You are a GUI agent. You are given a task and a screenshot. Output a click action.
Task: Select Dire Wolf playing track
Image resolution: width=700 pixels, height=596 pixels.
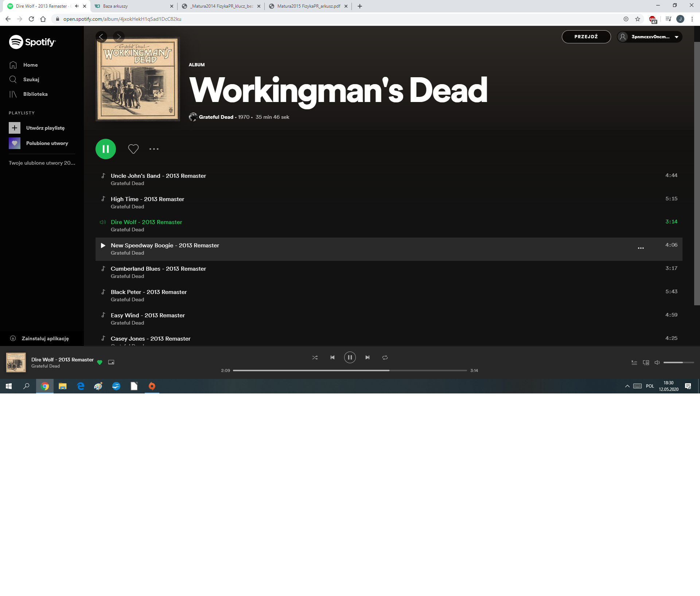pyautogui.click(x=389, y=226)
